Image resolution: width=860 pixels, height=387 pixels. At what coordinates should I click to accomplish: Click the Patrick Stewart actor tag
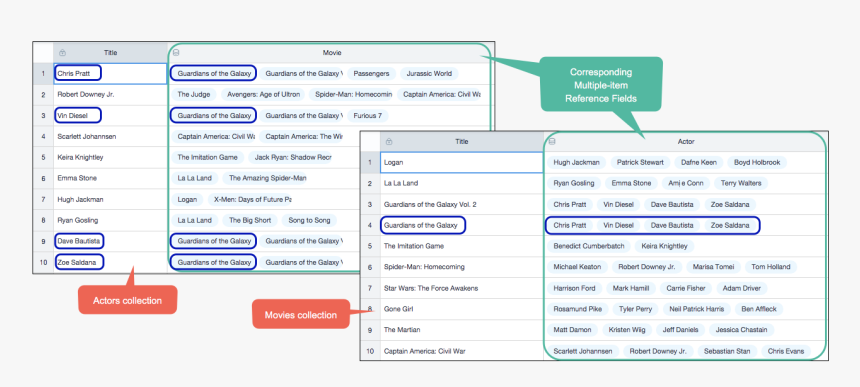click(x=640, y=162)
